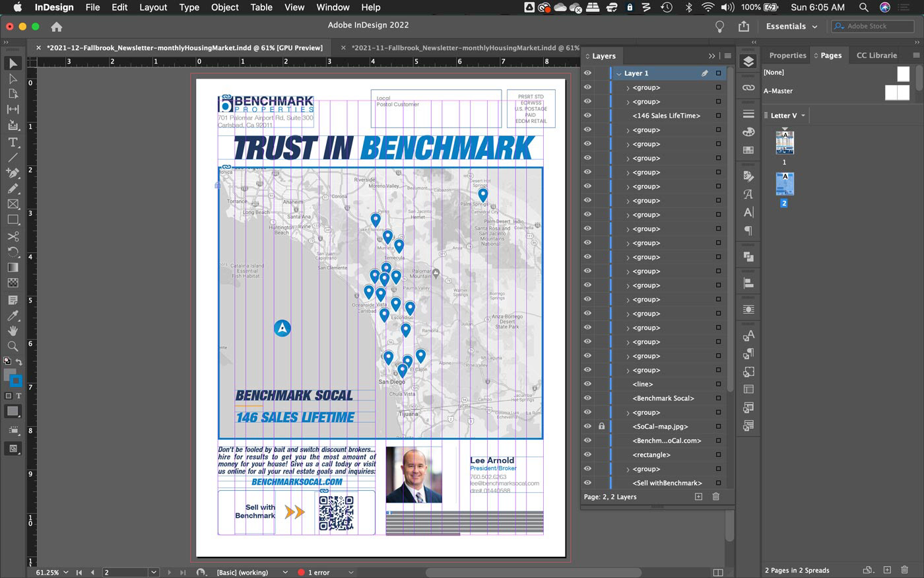This screenshot has width=924, height=578.
Task: Switch to the Properties tab
Action: click(787, 55)
